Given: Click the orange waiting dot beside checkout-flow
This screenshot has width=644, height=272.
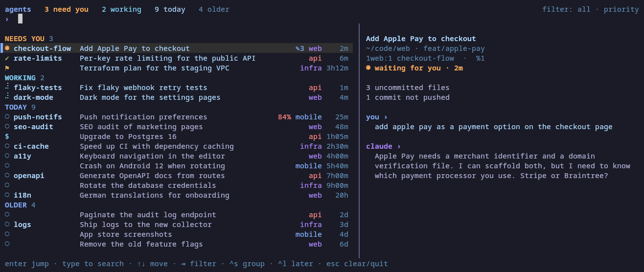Looking at the screenshot, I should click(x=7, y=48).
